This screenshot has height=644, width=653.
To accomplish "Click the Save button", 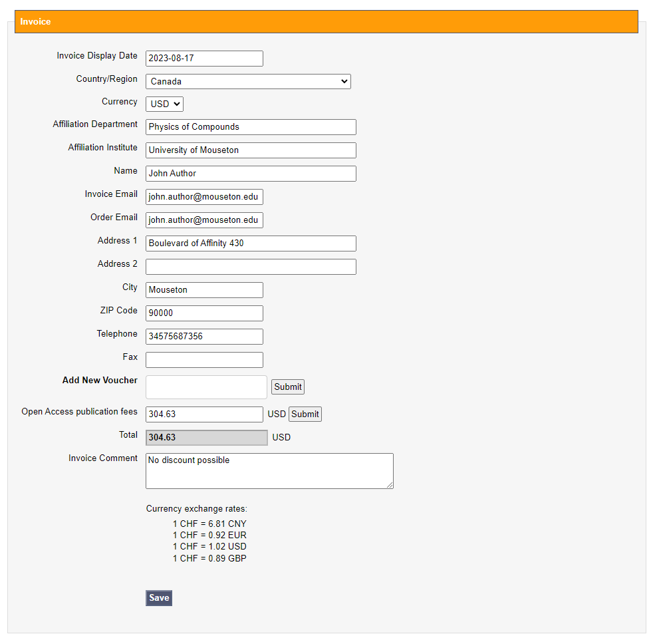I will [159, 597].
